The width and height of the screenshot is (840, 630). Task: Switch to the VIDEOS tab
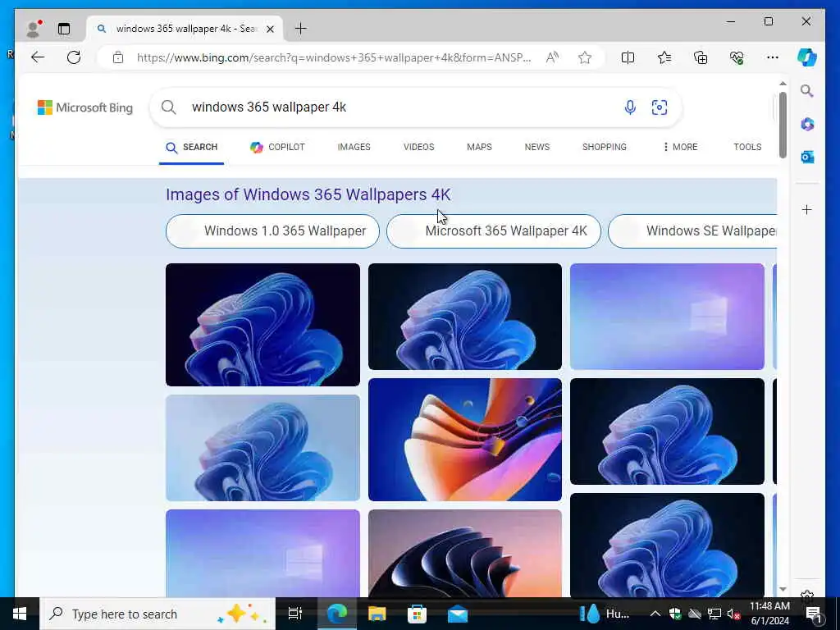[419, 148]
